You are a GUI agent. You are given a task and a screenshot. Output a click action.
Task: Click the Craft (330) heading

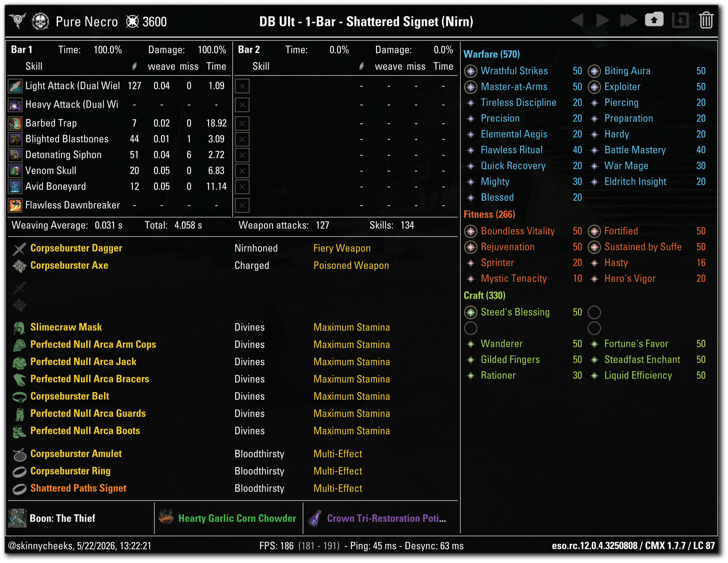coord(484,295)
